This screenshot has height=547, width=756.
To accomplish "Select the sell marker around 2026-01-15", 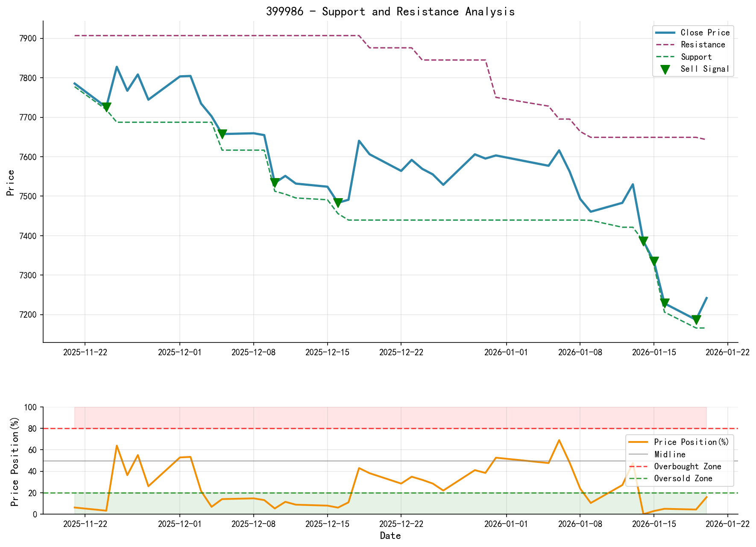I will pos(655,259).
